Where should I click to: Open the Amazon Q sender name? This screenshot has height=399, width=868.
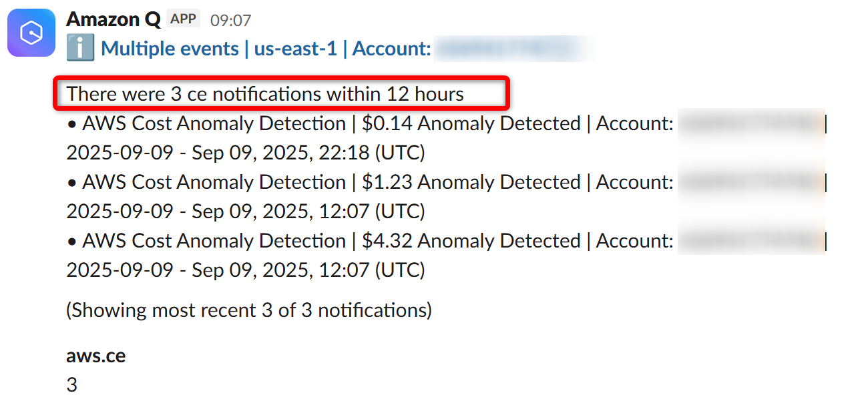click(113, 19)
